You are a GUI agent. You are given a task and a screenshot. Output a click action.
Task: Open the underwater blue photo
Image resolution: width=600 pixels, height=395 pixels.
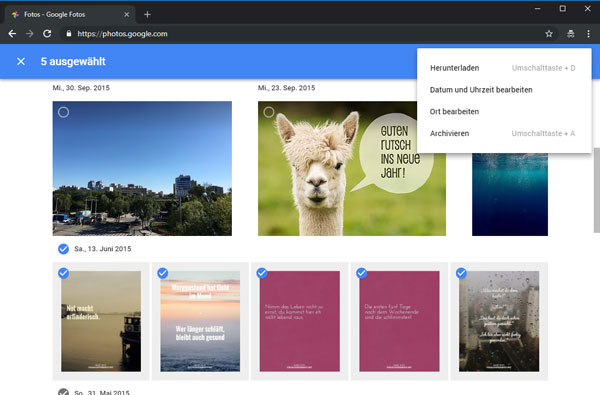pyautogui.click(x=510, y=194)
